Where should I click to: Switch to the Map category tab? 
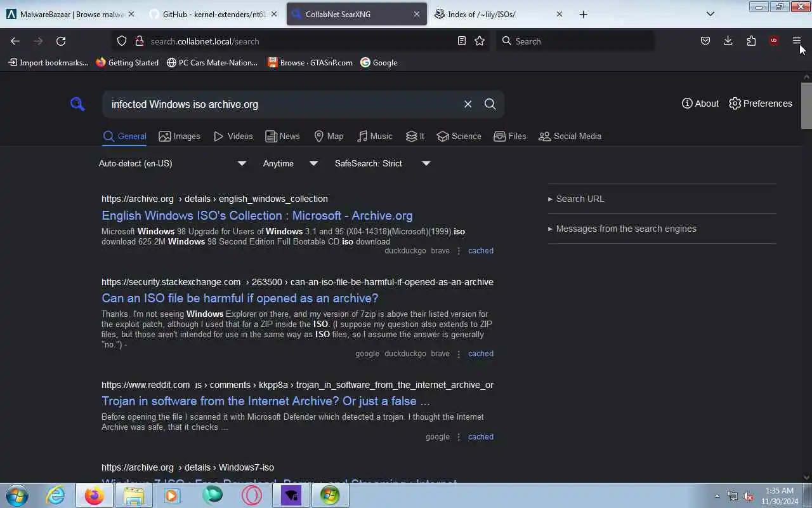(x=329, y=136)
